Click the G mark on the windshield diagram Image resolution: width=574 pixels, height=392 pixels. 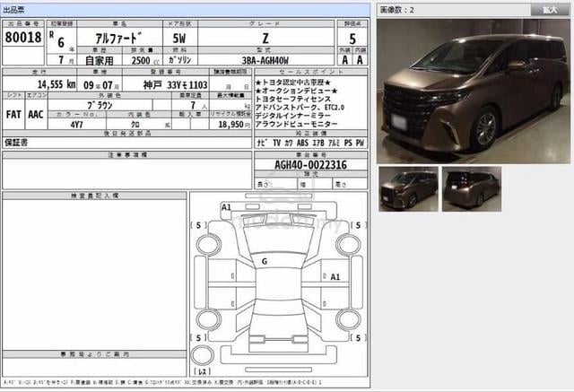pos(265,261)
